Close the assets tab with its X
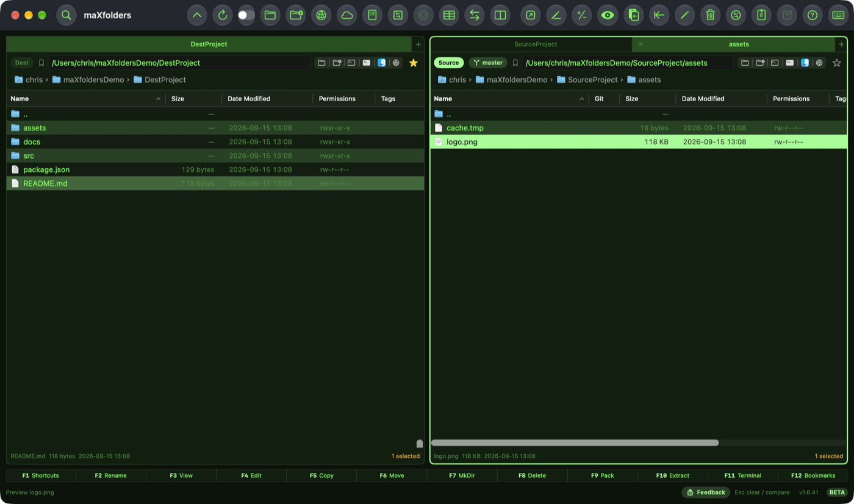The height and width of the screenshot is (504, 854). [x=640, y=44]
